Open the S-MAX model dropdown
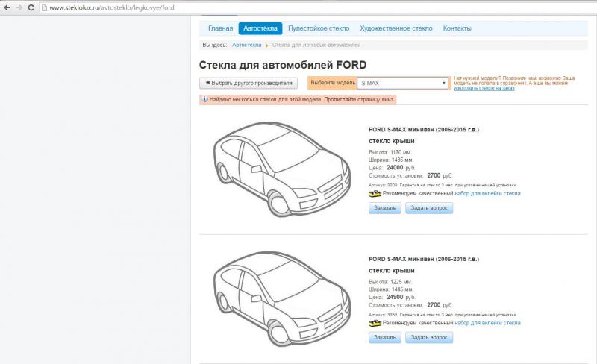The height and width of the screenshot is (364, 597). pyautogui.click(x=403, y=83)
